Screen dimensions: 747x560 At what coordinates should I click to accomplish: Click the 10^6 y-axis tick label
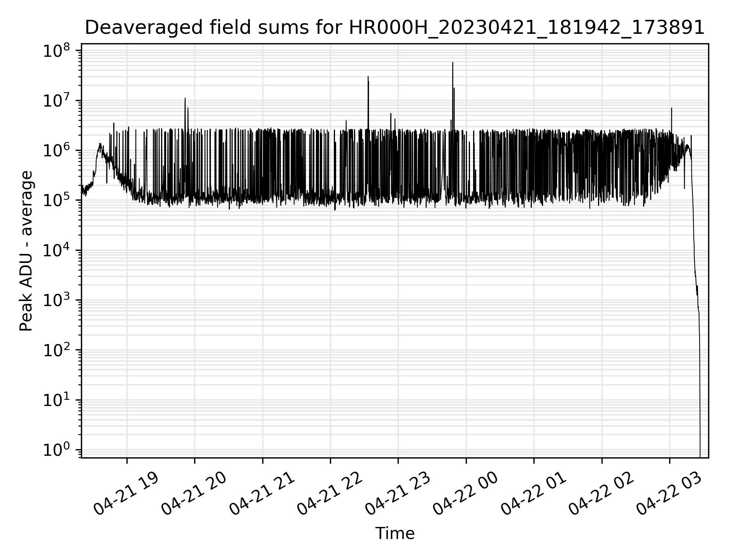coord(56,150)
